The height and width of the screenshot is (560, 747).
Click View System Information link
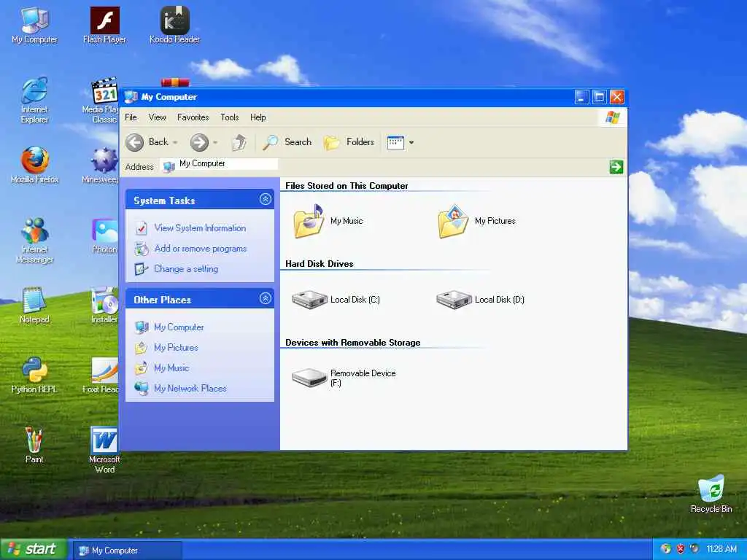pos(200,228)
